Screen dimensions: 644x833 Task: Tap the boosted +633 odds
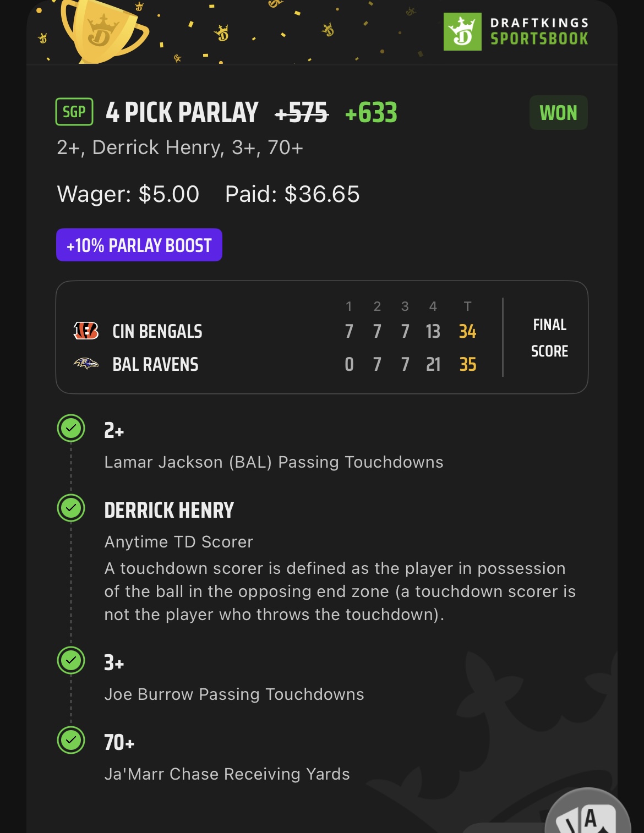(x=371, y=113)
